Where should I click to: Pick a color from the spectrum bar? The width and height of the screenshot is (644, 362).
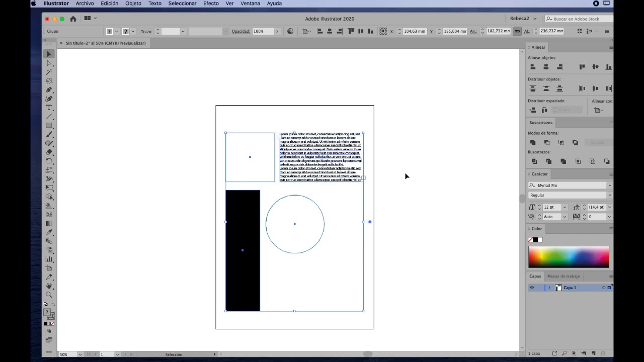coord(569,256)
